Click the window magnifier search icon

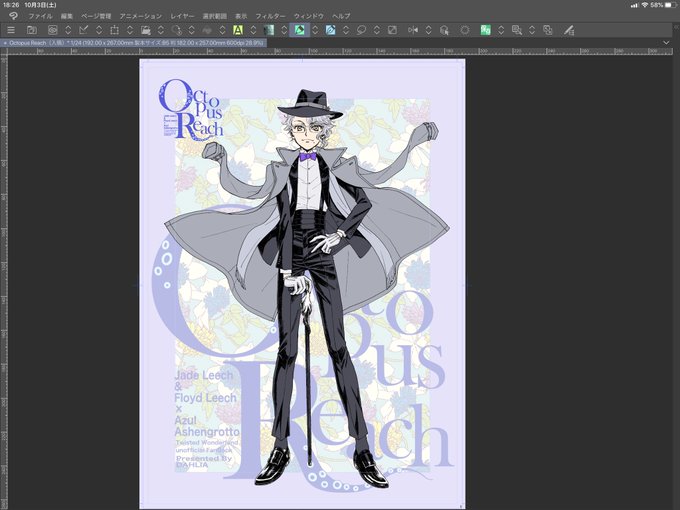pos(517,30)
